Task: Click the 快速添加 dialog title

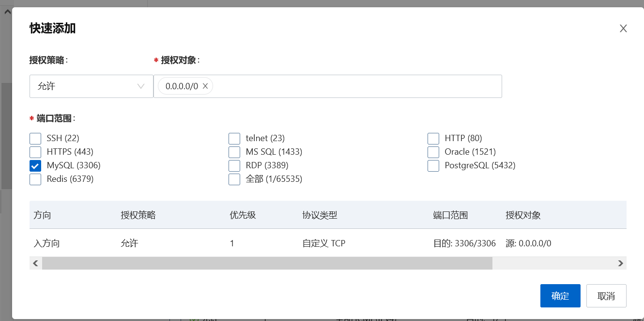Action: 52,28
